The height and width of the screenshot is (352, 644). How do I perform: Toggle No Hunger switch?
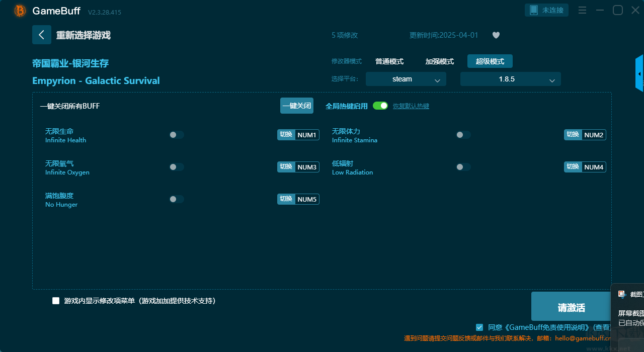177,199
